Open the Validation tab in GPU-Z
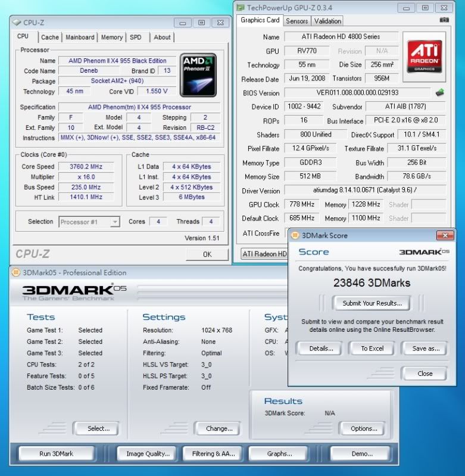The height and width of the screenshot is (476, 465). tap(327, 21)
